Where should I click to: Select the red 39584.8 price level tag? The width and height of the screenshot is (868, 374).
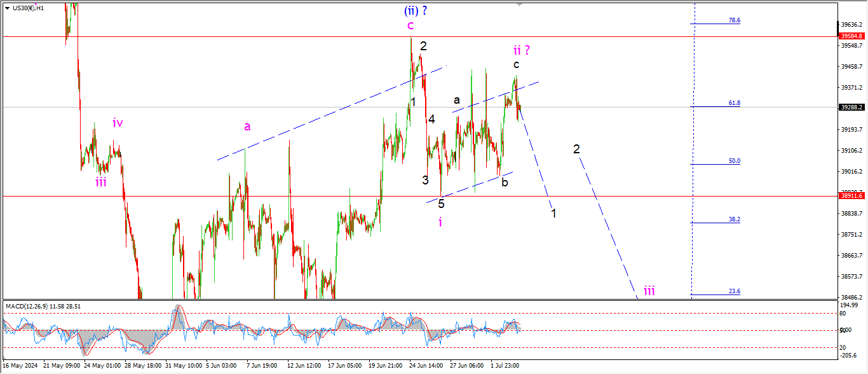click(851, 36)
